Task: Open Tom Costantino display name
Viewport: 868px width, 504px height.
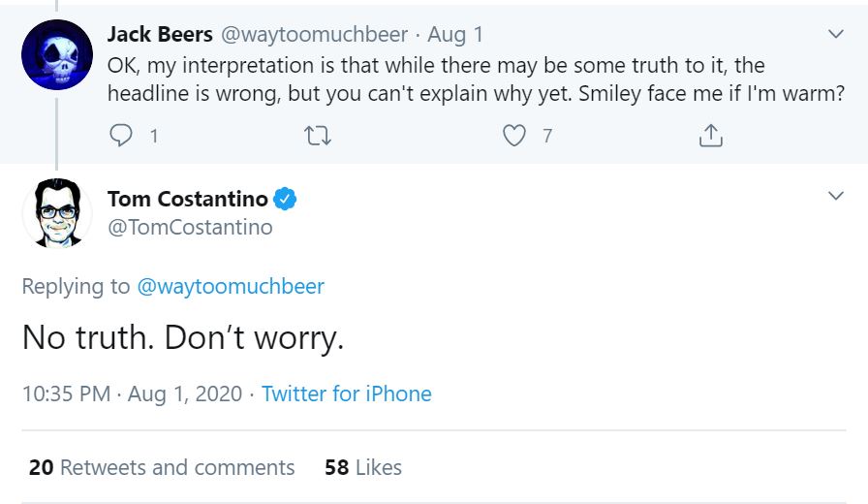Action: click(x=188, y=200)
